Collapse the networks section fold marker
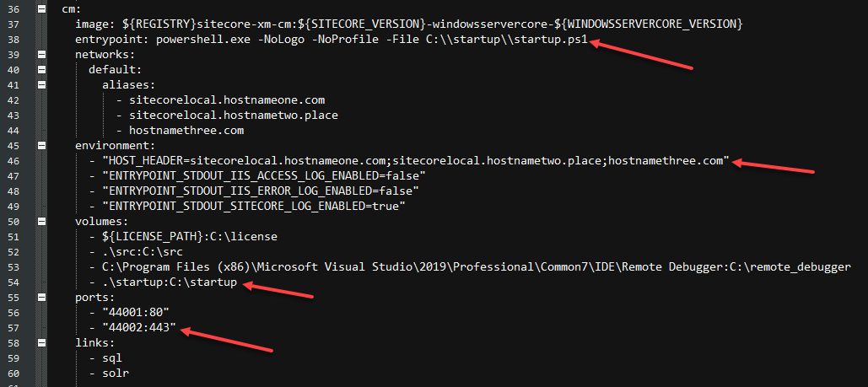Image resolution: width=868 pixels, height=387 pixels. tap(41, 55)
